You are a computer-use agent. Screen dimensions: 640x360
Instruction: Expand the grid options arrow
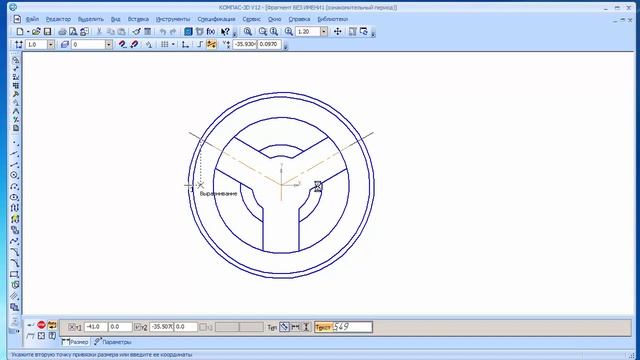(173, 44)
